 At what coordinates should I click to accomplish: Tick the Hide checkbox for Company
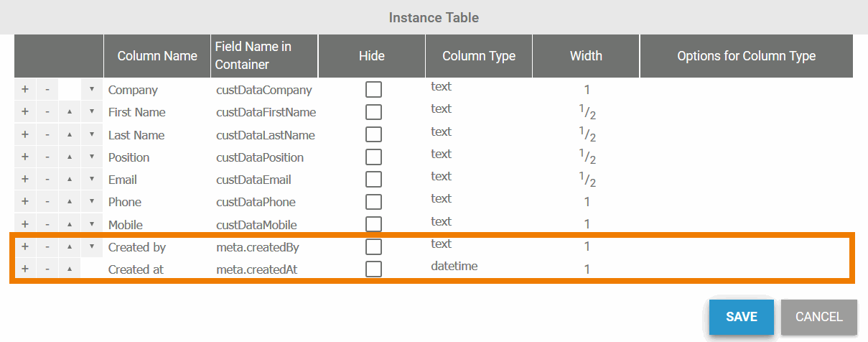tap(373, 90)
